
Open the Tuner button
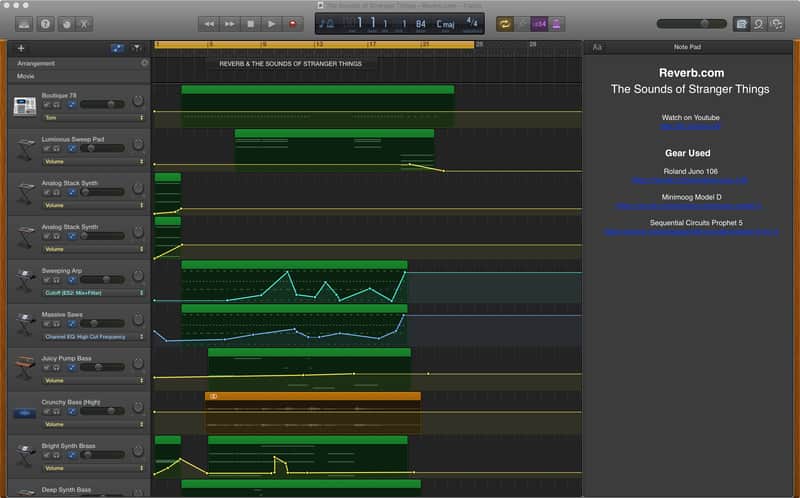(522, 24)
